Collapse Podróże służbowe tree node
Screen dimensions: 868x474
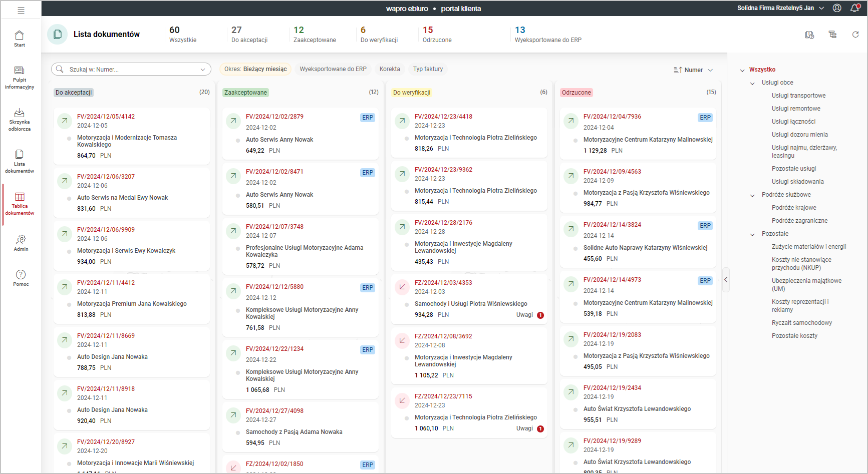point(752,195)
